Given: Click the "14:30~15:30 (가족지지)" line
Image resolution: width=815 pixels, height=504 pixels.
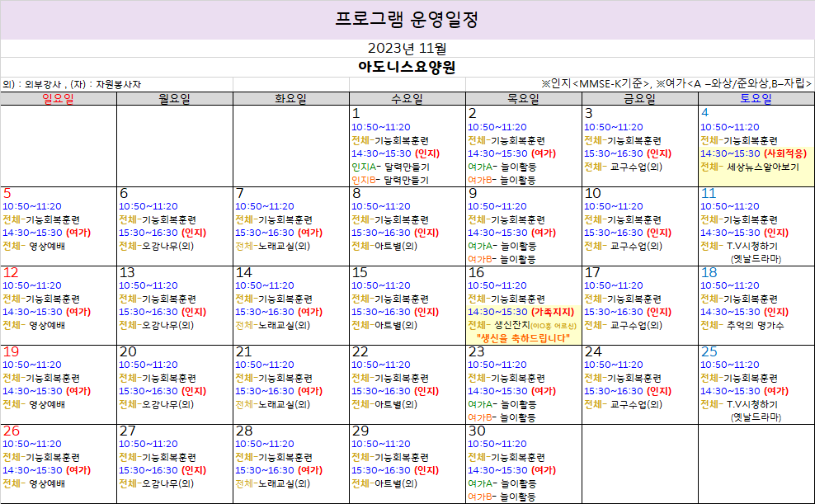Looking at the screenshot, I should (x=521, y=313).
